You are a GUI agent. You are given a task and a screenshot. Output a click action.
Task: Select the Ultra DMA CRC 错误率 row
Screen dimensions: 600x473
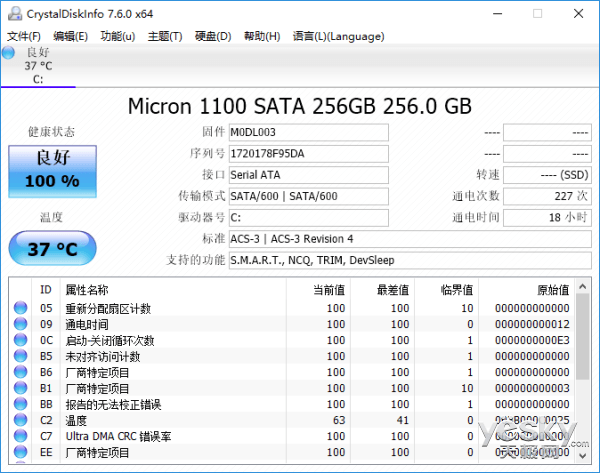(292, 437)
